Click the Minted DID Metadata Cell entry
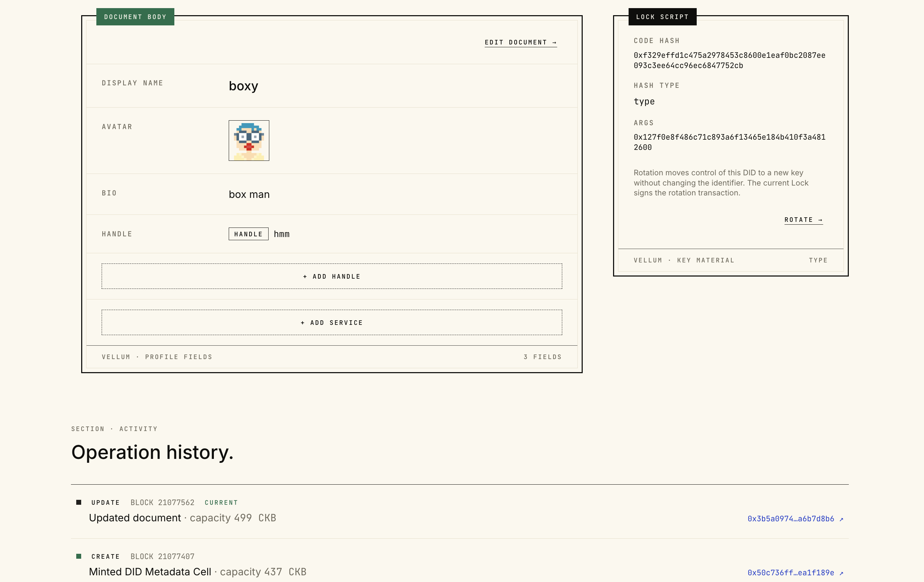Screen dimensions: 924x582 tap(150, 572)
